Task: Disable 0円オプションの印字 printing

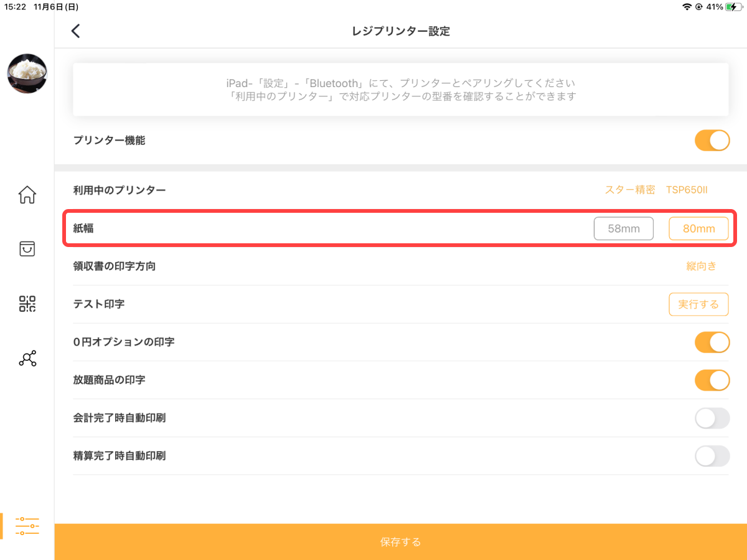Action: (x=712, y=342)
